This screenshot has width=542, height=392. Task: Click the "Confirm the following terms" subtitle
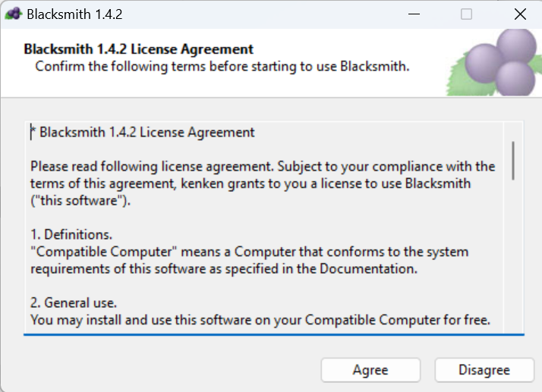coord(222,66)
